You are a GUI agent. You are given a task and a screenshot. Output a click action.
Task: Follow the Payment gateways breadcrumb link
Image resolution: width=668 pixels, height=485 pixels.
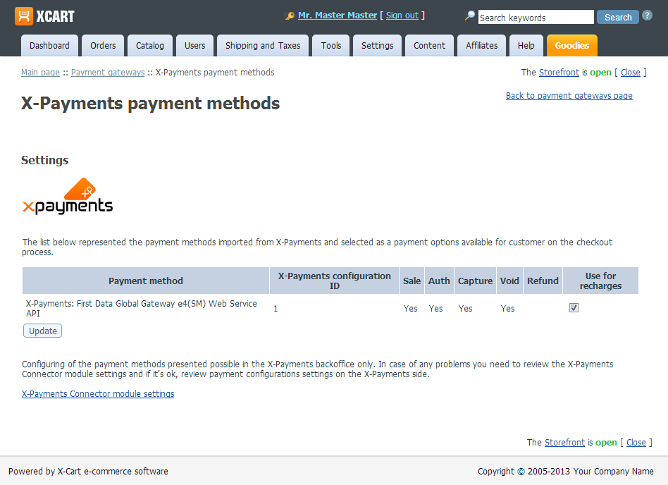108,72
